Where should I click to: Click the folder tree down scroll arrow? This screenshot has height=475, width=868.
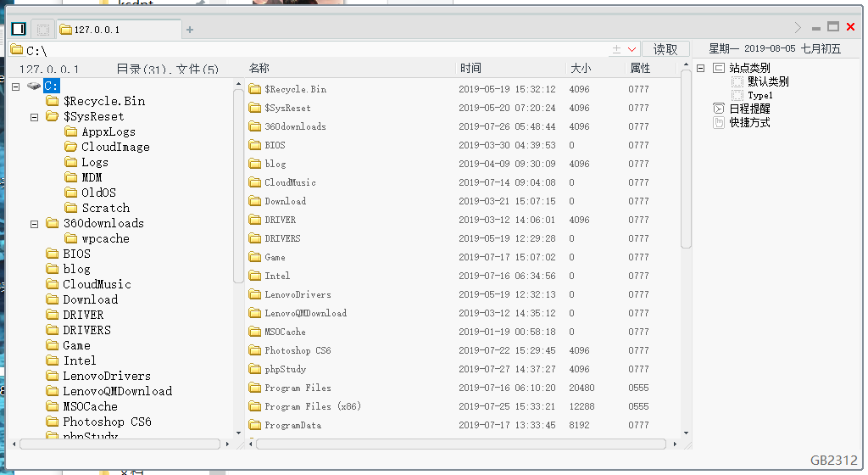coord(238,433)
